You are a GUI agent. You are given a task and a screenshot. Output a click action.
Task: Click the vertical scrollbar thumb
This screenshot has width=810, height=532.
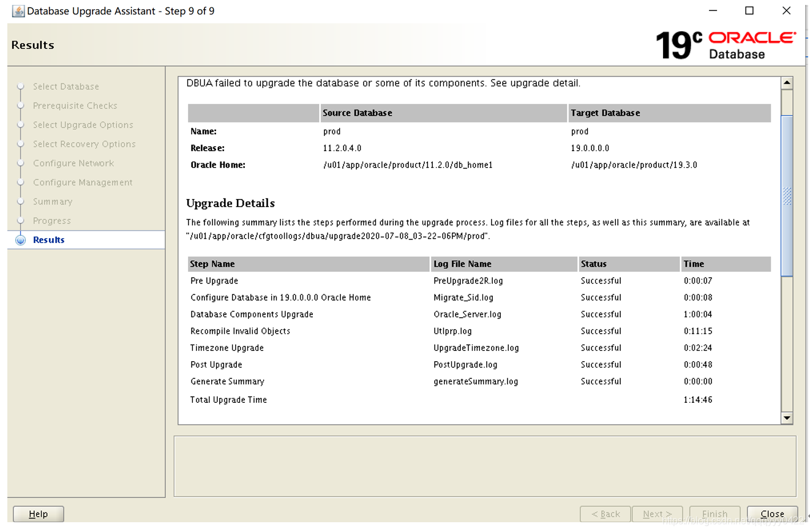(787, 196)
